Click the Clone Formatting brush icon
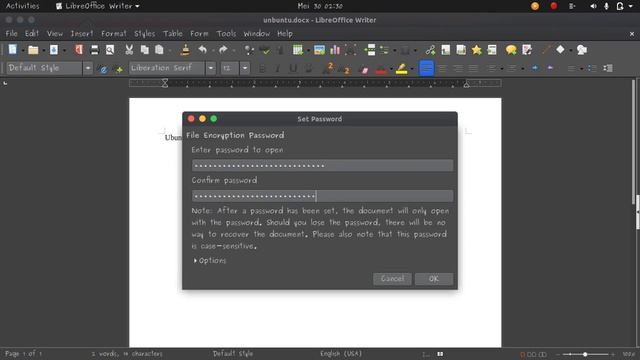Image resolution: width=640 pixels, height=360 pixels. pyautogui.click(x=185, y=50)
